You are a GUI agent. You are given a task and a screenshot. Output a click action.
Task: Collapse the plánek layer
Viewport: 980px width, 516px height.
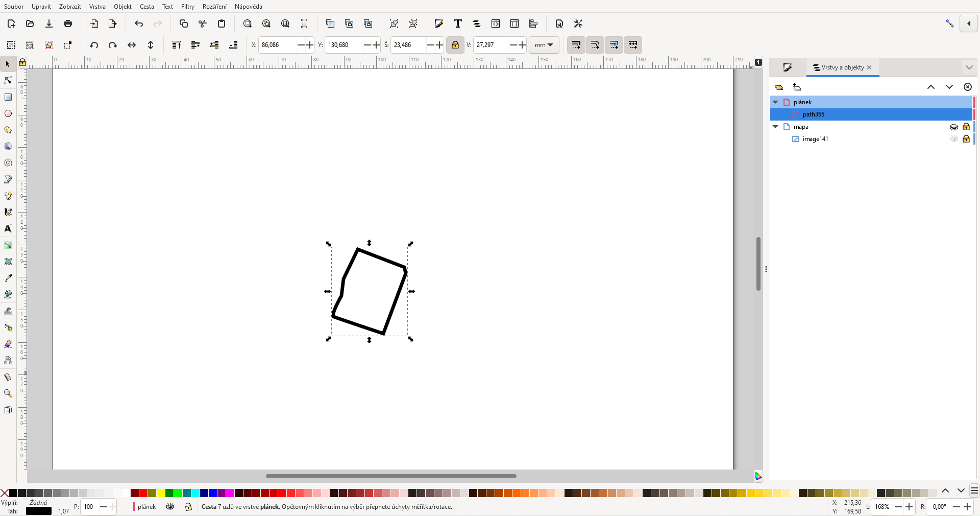coord(775,102)
